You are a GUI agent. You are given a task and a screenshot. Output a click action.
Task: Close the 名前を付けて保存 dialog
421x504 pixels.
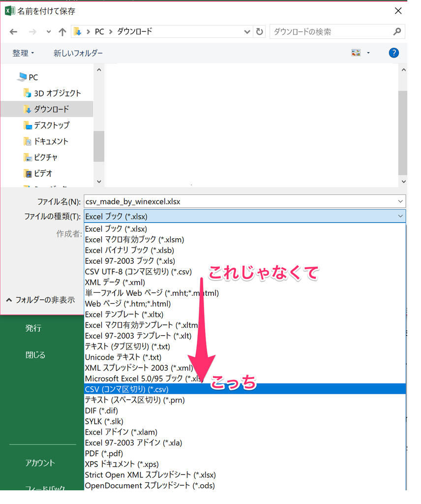[x=398, y=11]
